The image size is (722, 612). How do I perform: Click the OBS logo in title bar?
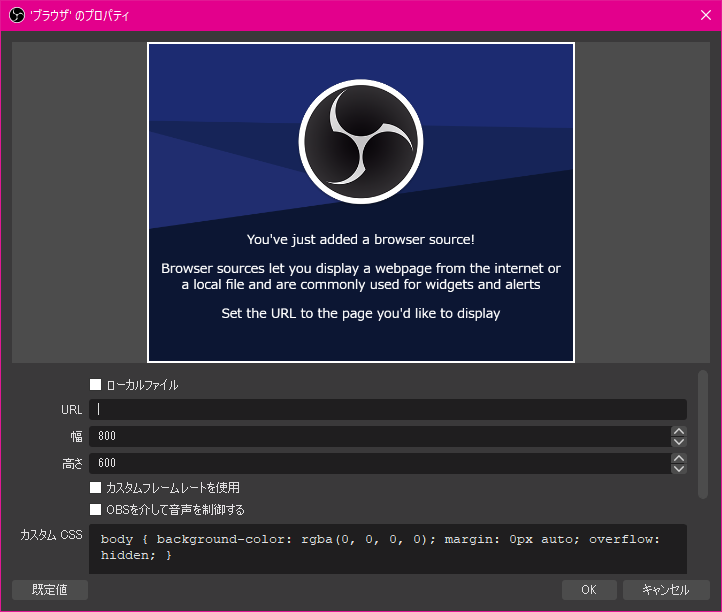pos(17,15)
